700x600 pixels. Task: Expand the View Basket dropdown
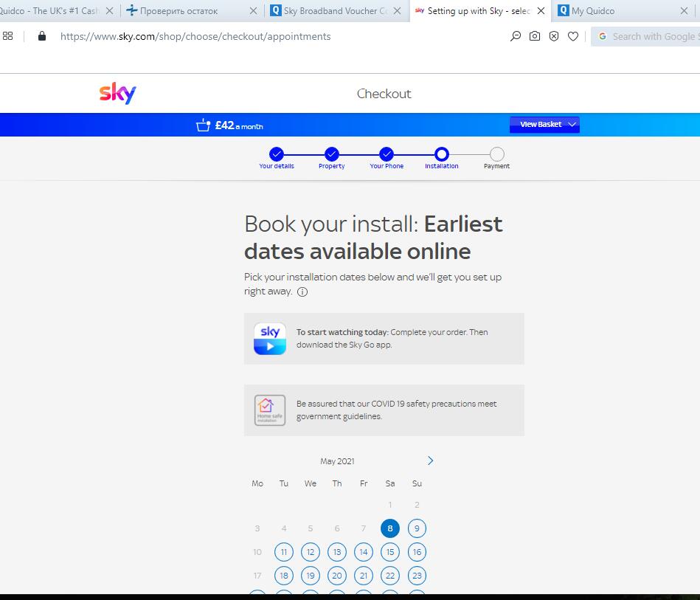coord(544,125)
